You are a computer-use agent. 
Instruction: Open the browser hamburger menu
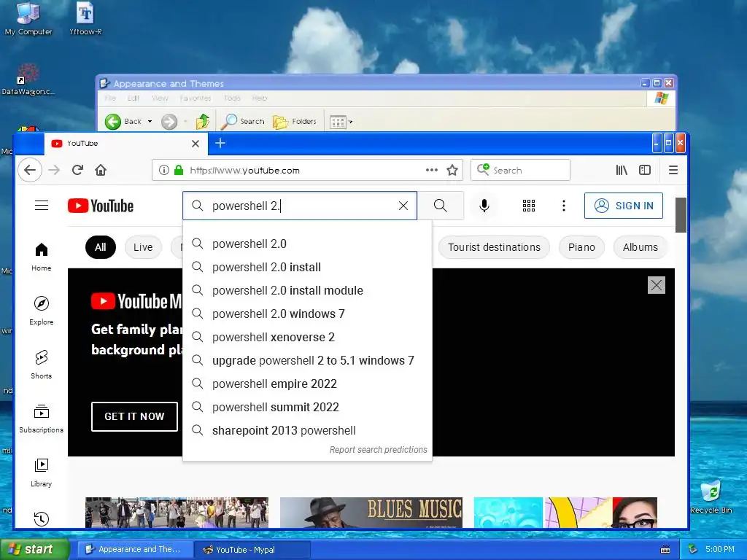(x=673, y=170)
